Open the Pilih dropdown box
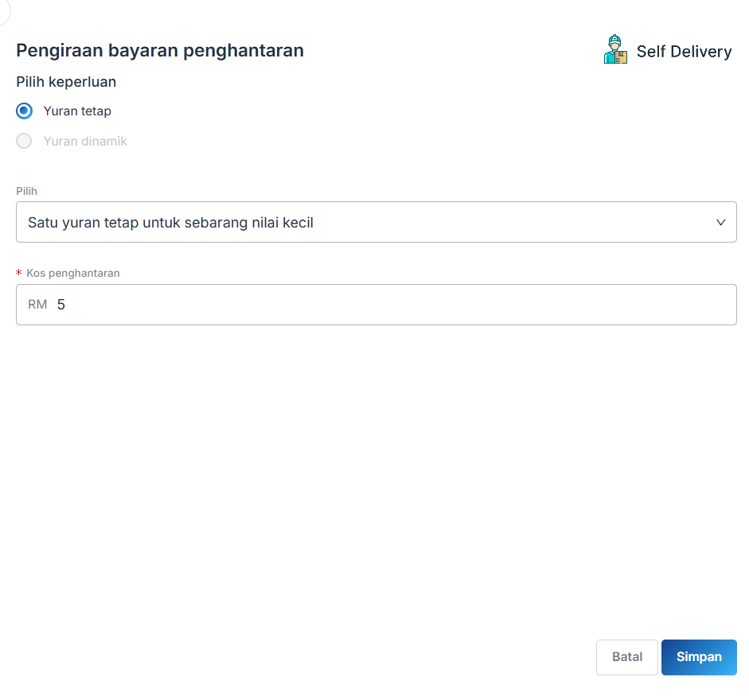749x700 pixels. (376, 222)
